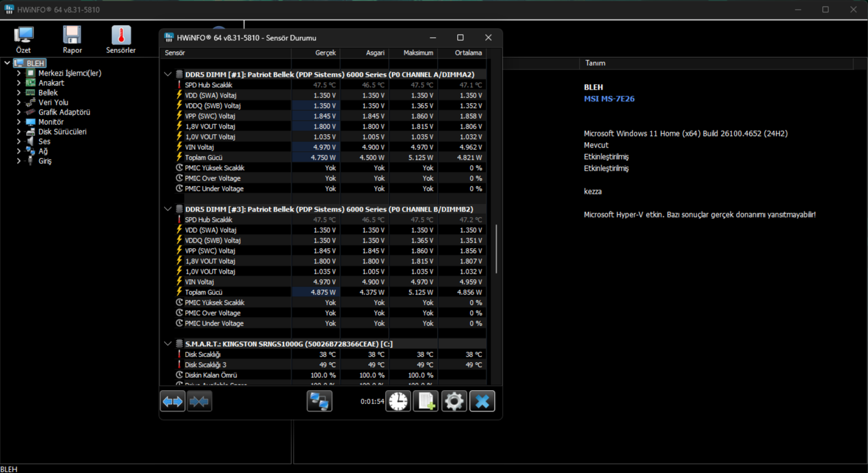868x473 pixels.
Task: Expand the Bellek tree node
Action: point(18,93)
